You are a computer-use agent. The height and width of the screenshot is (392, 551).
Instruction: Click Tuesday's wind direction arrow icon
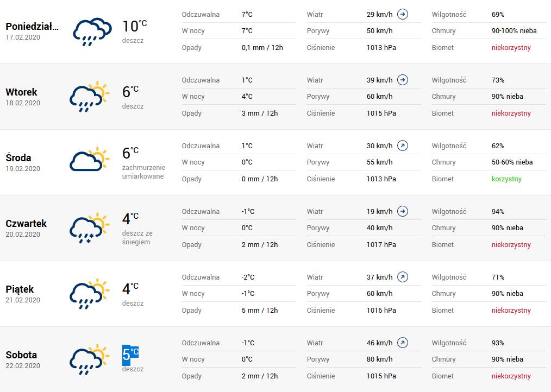[x=403, y=80]
